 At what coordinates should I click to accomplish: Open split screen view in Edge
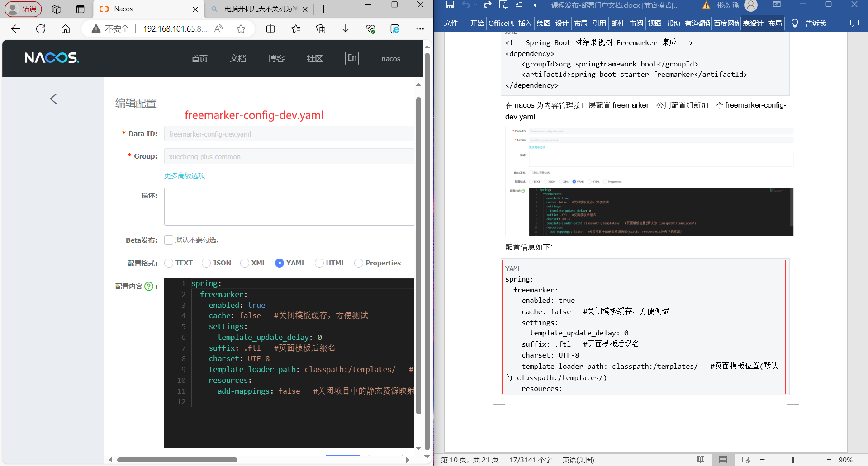pyautogui.click(x=270, y=29)
